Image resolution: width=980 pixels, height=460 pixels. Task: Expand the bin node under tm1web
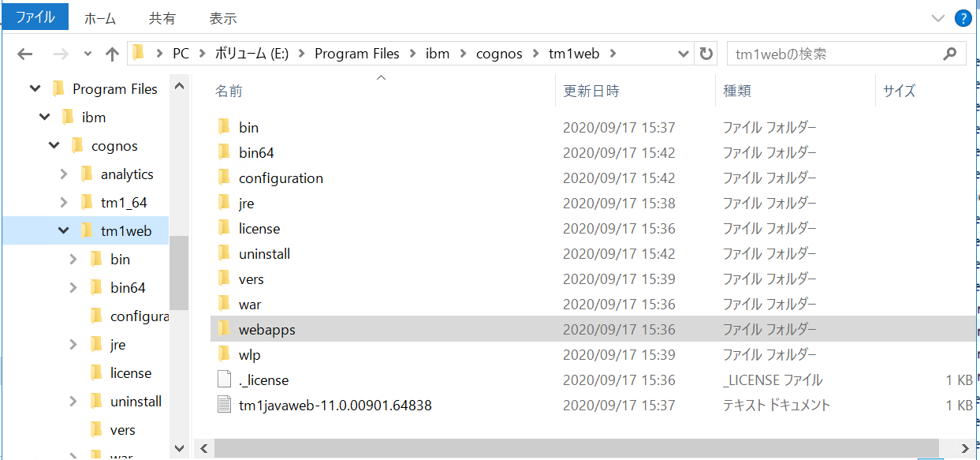pos(73,260)
